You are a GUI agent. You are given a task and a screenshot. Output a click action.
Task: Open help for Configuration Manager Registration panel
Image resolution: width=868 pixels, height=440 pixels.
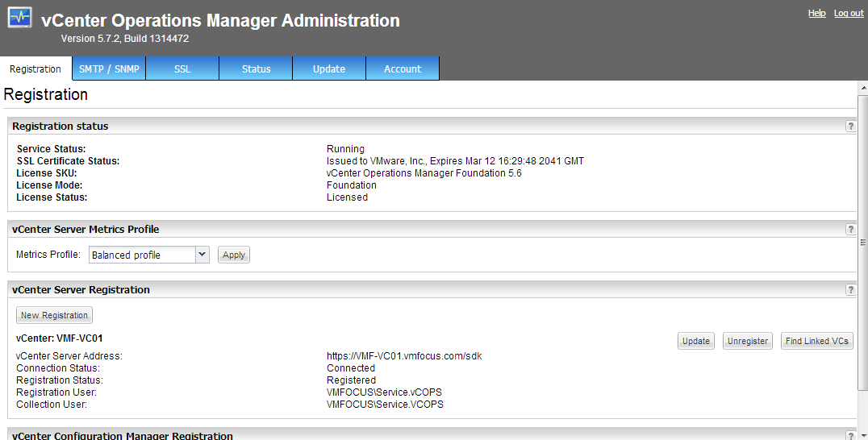[850, 435]
